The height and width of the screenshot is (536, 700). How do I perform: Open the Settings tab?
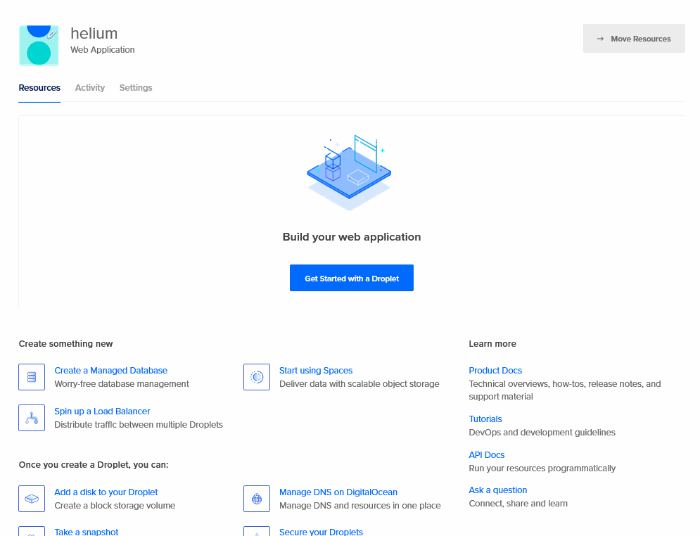(136, 88)
